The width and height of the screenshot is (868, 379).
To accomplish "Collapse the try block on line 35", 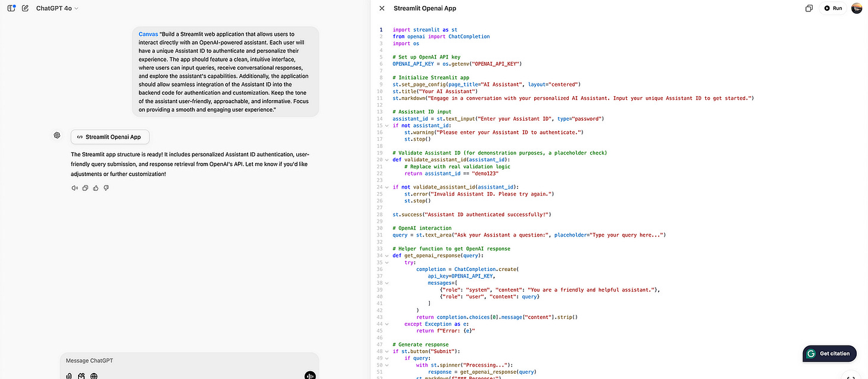I will coord(387,262).
